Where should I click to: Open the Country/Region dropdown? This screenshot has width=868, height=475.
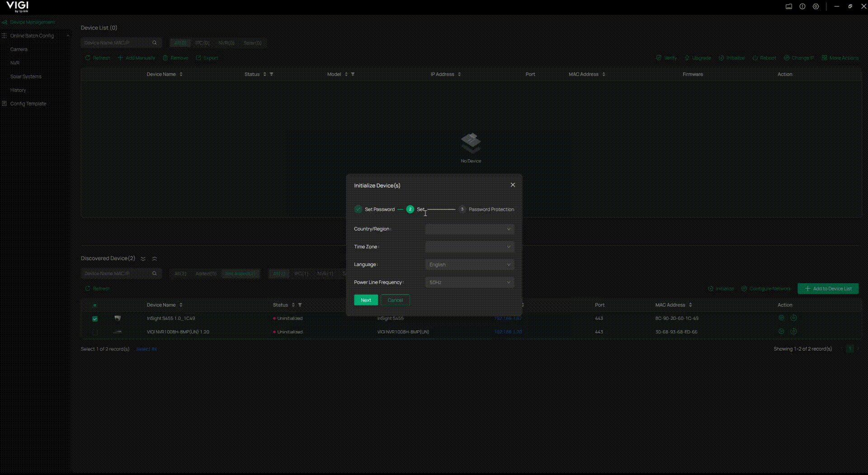click(469, 229)
